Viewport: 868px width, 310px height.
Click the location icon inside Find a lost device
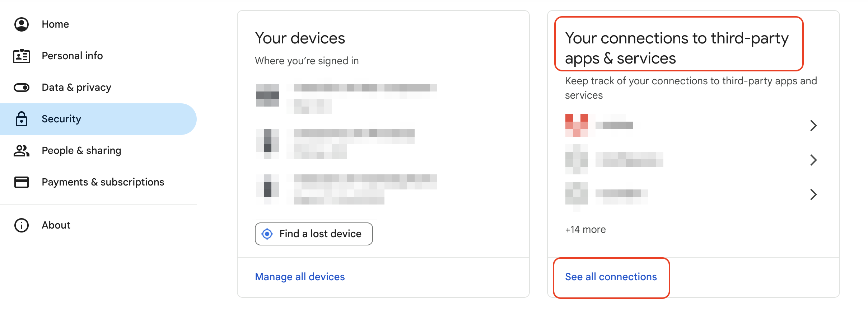pos(267,234)
